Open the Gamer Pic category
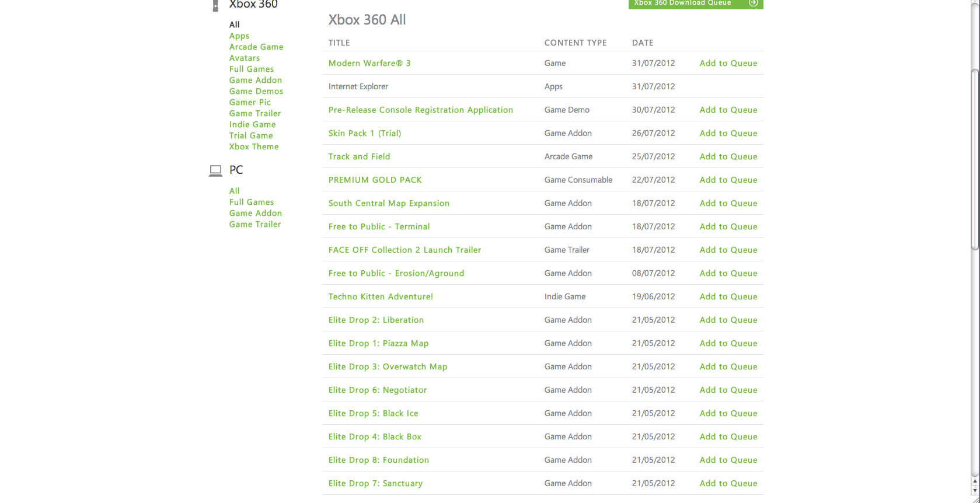Image resolution: width=980 pixels, height=503 pixels. (x=250, y=102)
